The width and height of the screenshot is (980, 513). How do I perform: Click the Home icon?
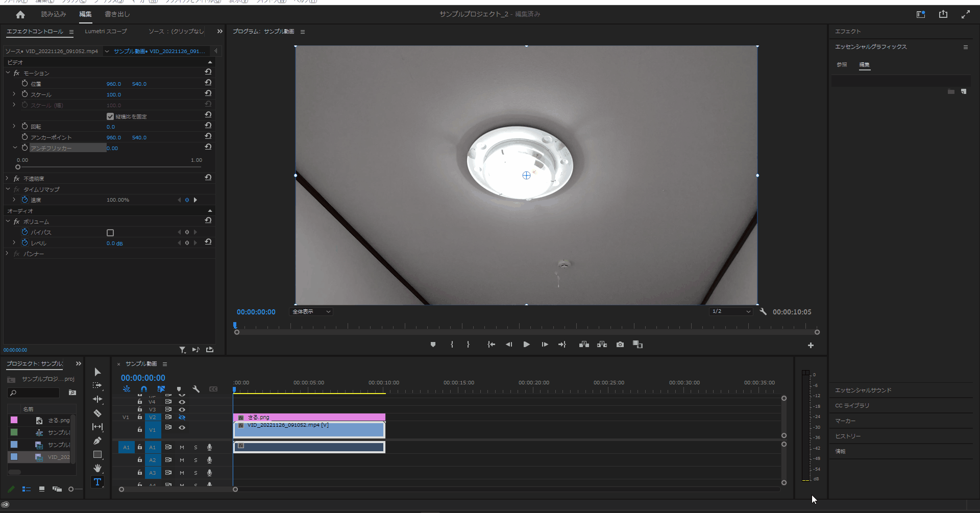click(20, 14)
